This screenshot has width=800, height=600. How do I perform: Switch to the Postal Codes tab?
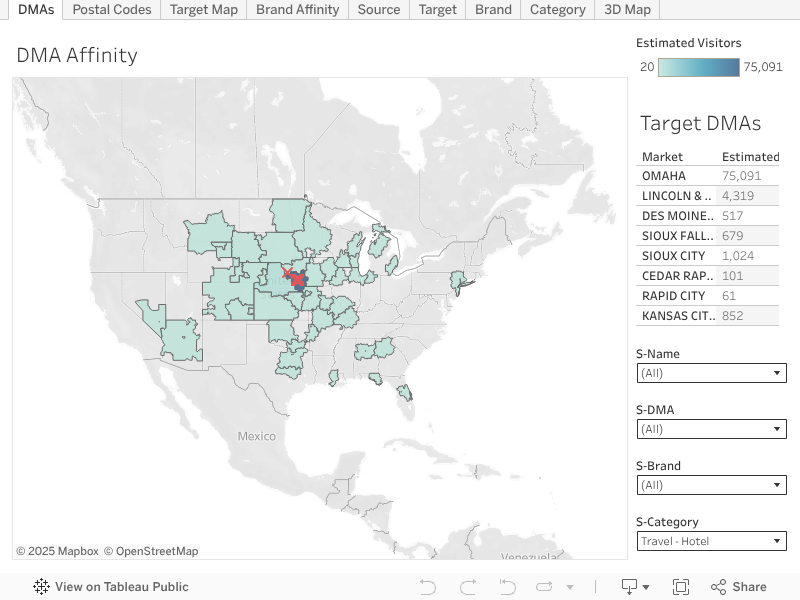coord(112,9)
